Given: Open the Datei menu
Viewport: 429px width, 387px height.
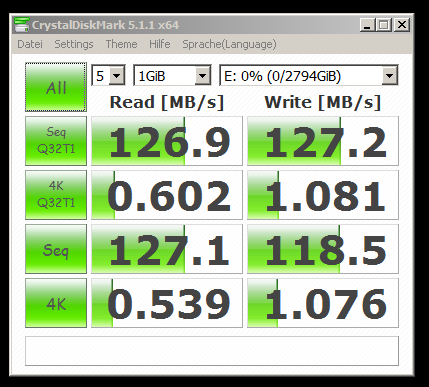Looking at the screenshot, I should coord(30,44).
